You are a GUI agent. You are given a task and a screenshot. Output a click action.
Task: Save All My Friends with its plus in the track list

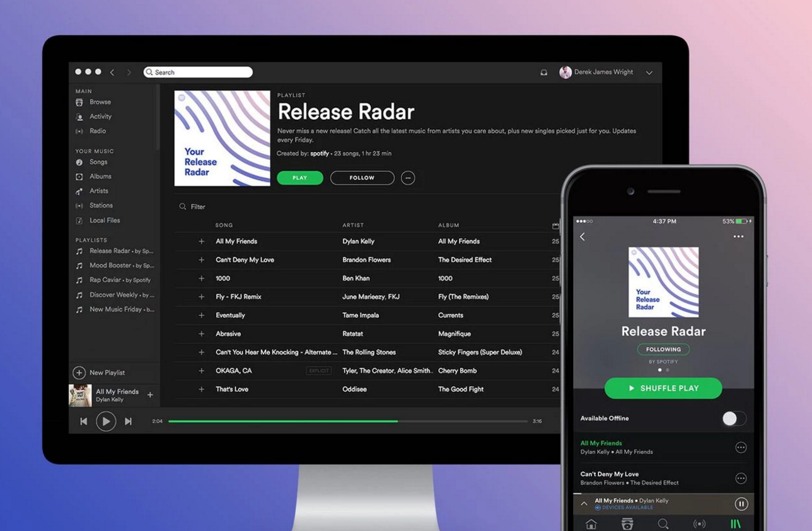(202, 242)
